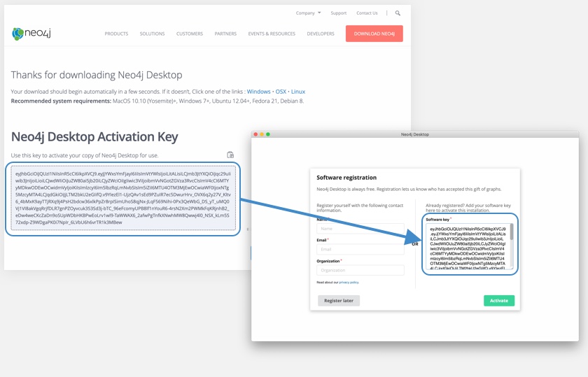The image size is (588, 377).
Task: Click the 'Recommended system requirements:' text
Action: click(x=61, y=101)
